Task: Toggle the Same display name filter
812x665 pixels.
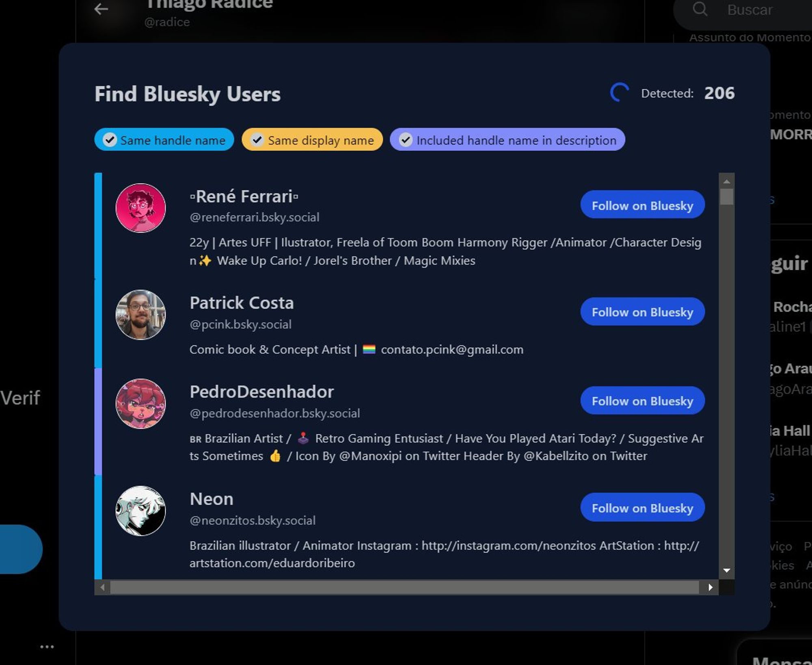Action: click(x=311, y=140)
